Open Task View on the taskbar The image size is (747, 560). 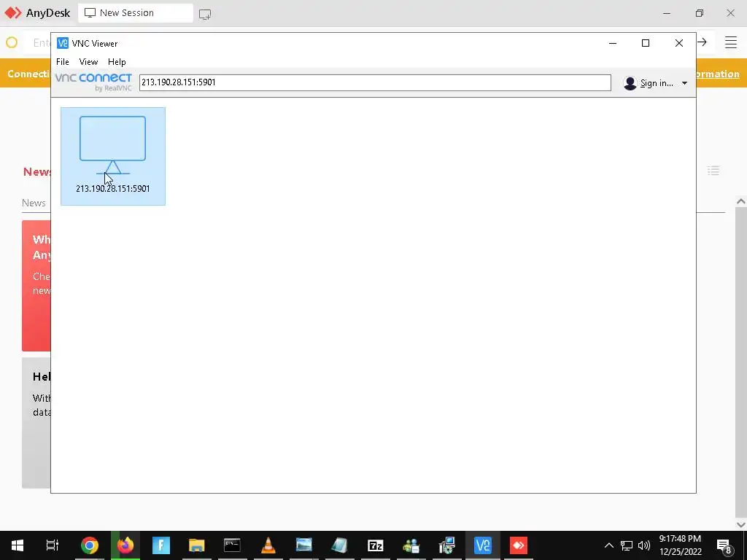click(x=53, y=545)
